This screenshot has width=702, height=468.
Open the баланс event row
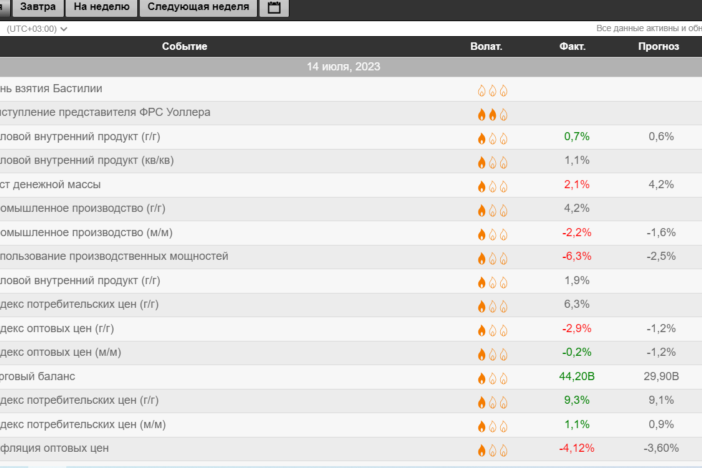[38, 377]
